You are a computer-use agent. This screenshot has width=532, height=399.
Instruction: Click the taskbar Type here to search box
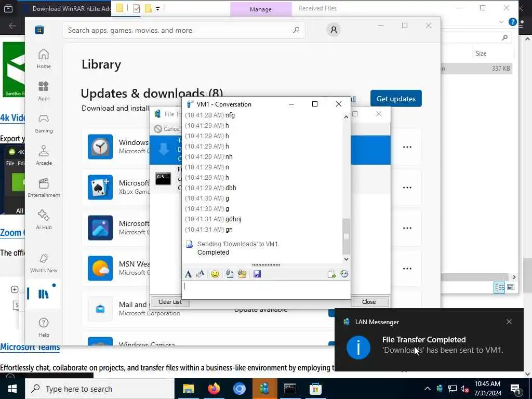pos(100,389)
